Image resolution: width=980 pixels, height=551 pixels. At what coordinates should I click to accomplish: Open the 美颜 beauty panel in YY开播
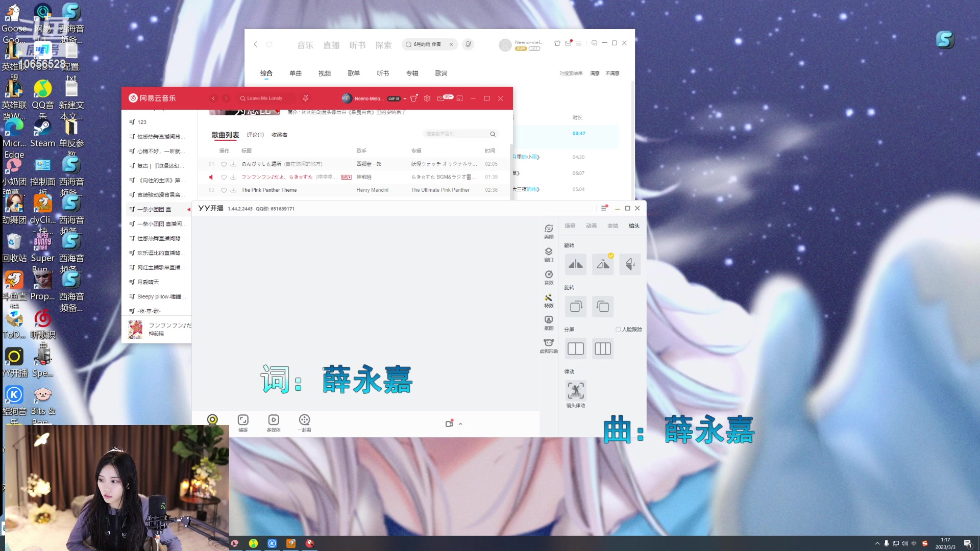tap(549, 231)
